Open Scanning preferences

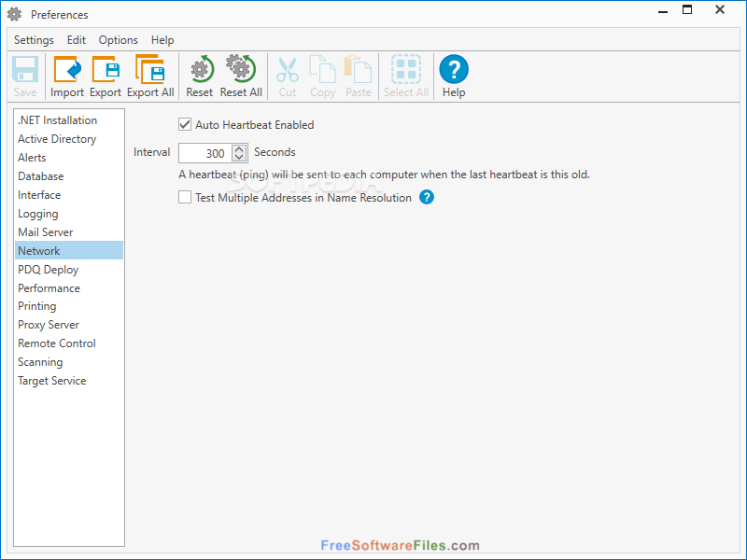[68, 362]
